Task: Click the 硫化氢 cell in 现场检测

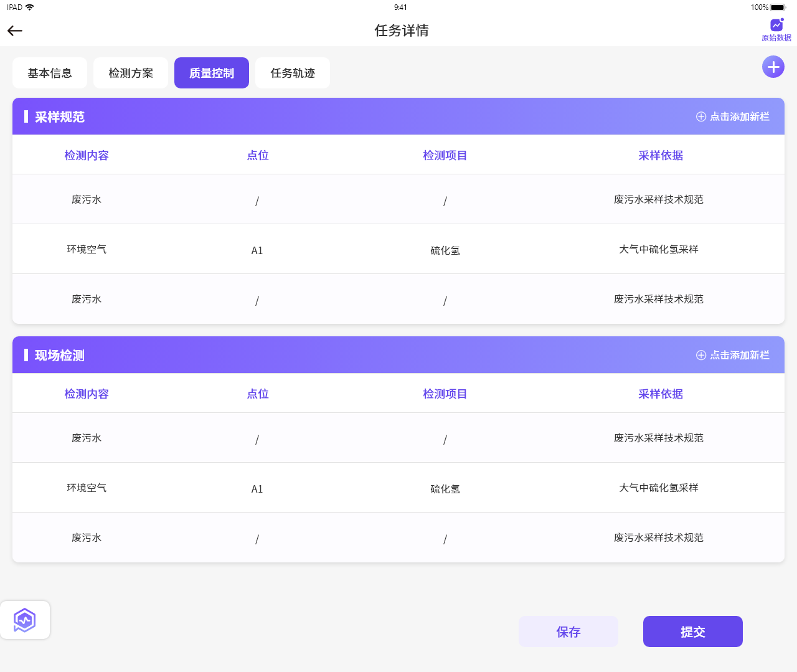Action: click(x=445, y=489)
